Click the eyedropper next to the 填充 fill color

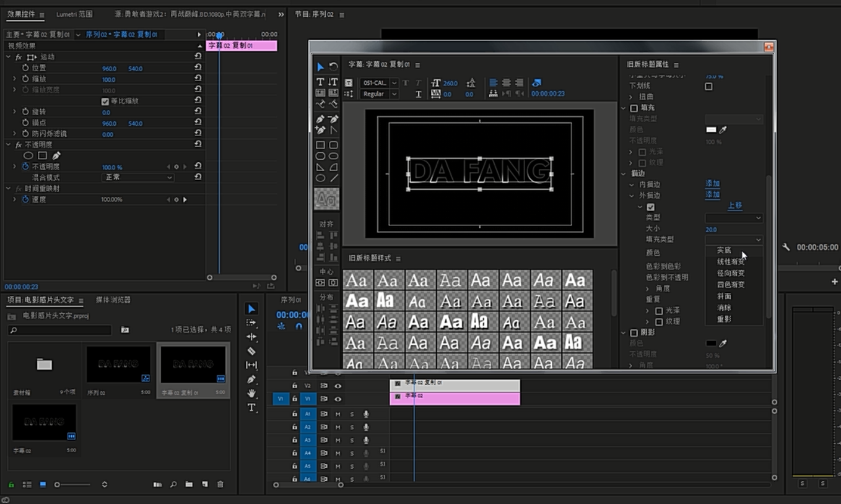723,129
